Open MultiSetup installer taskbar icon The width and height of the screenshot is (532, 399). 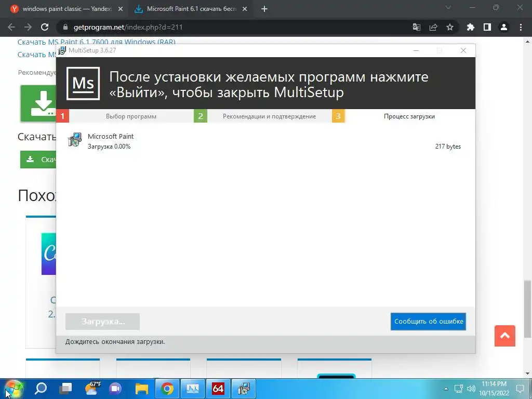tap(244, 389)
